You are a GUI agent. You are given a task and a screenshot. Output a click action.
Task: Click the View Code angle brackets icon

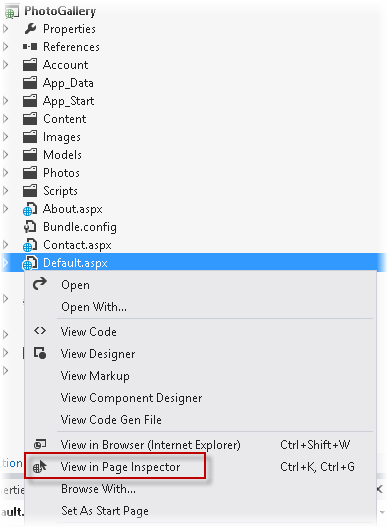[40, 331]
